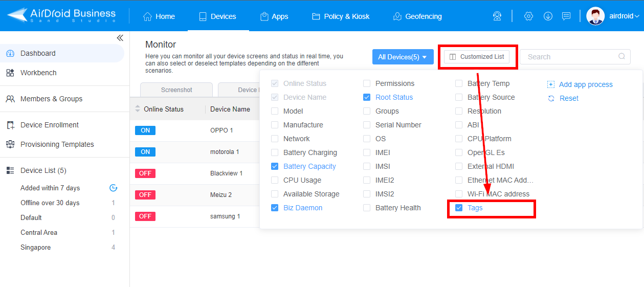Uncheck the Biz Daemon checkbox
This screenshot has width=644, height=287.
click(275, 208)
